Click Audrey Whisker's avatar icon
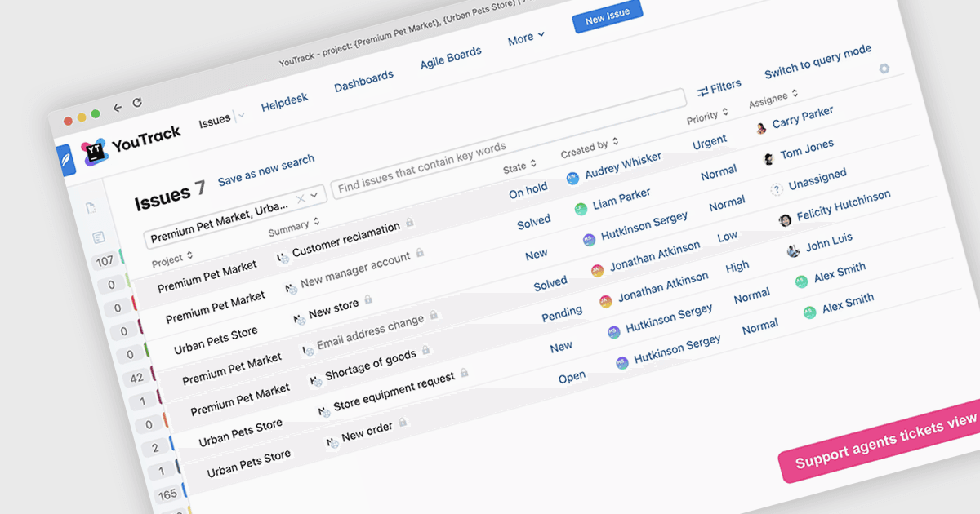Image resolution: width=980 pixels, height=514 pixels. click(x=572, y=178)
